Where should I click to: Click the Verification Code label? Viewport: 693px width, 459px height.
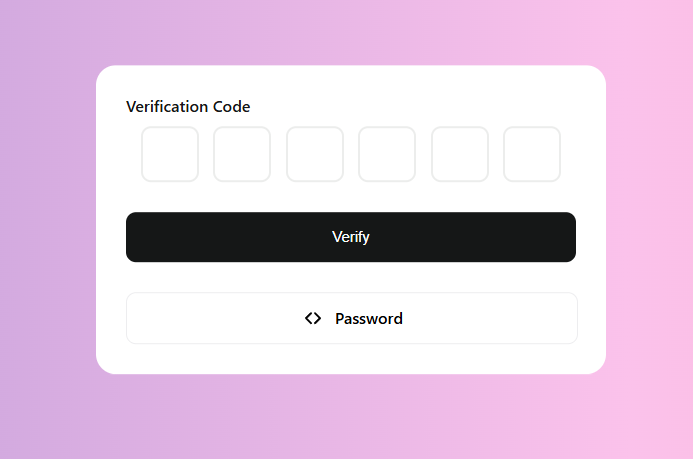tap(188, 106)
